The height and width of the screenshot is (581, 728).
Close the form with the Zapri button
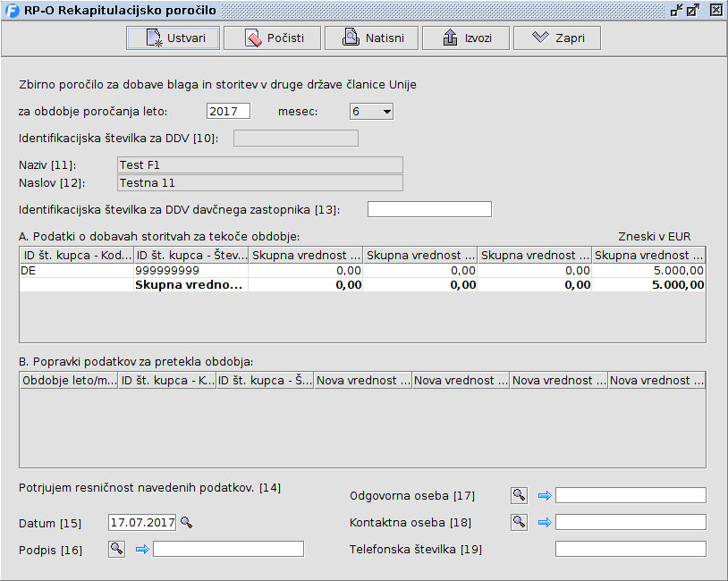point(556,38)
